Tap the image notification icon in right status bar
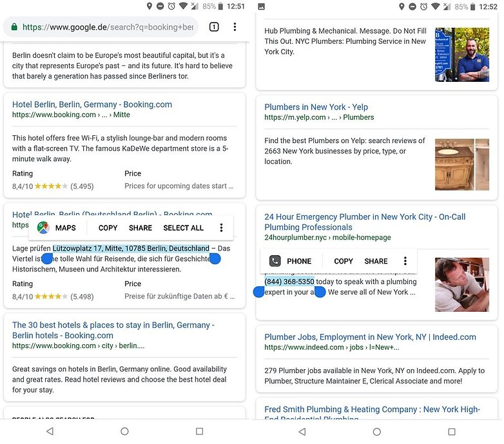The image size is (504, 444). (x=262, y=6)
